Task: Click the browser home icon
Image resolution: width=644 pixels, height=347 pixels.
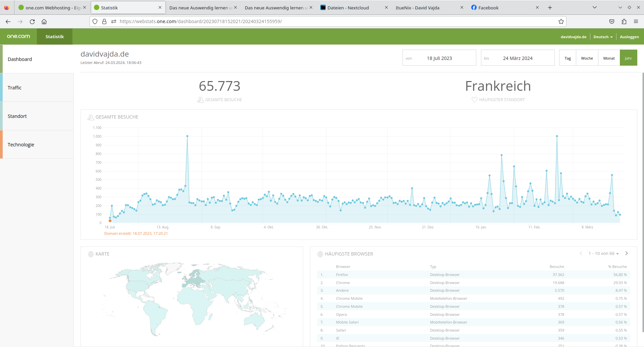Action: pyautogui.click(x=44, y=21)
